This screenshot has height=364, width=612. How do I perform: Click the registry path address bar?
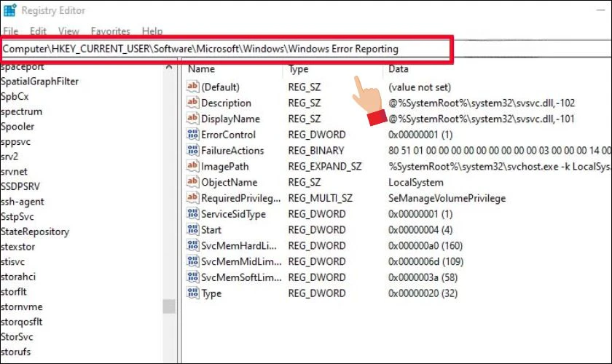pyautogui.click(x=227, y=49)
